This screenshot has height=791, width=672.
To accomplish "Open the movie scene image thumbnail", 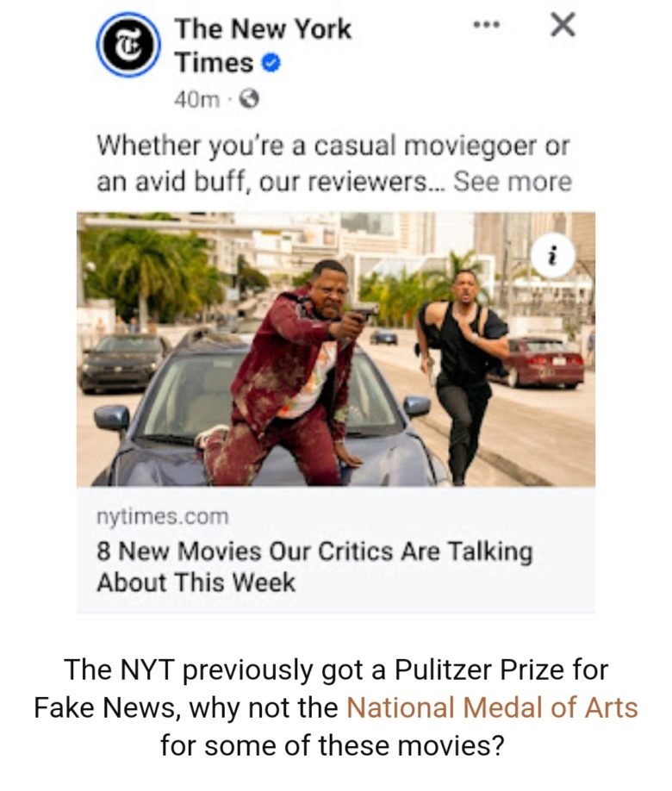I will coord(336,349).
